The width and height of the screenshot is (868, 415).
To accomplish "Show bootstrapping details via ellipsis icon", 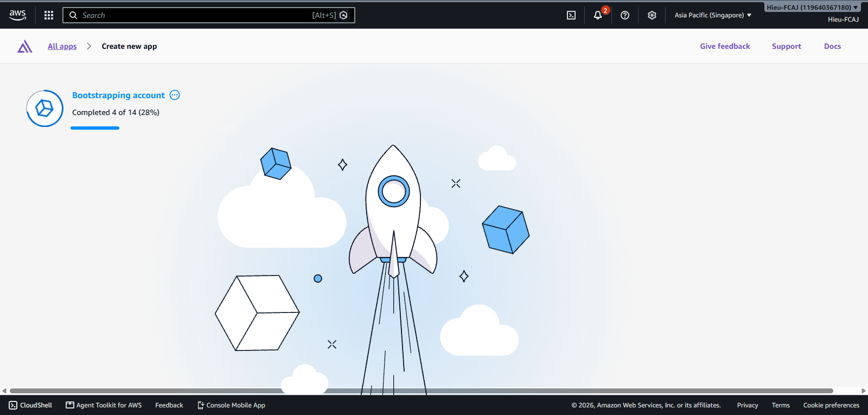I will tap(175, 95).
